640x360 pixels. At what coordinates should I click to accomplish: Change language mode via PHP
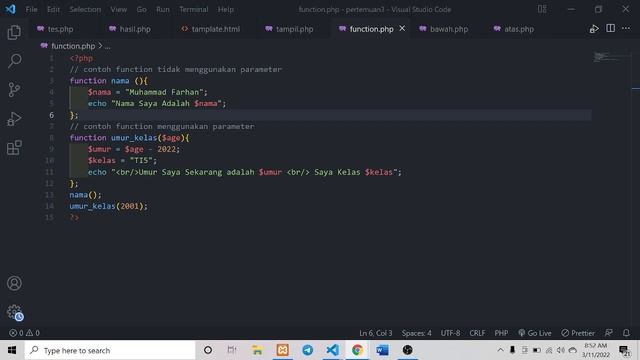click(501, 333)
